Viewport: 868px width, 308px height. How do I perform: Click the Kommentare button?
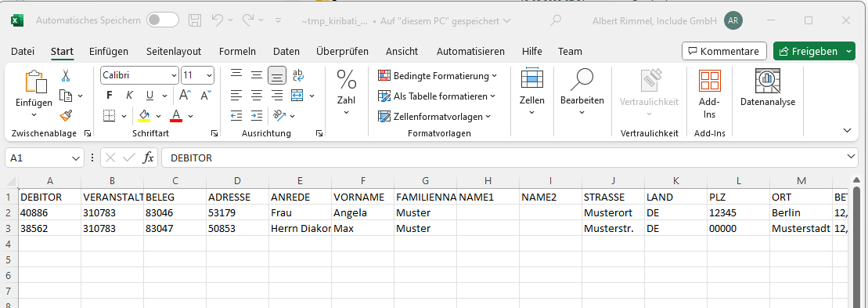pyautogui.click(x=724, y=51)
